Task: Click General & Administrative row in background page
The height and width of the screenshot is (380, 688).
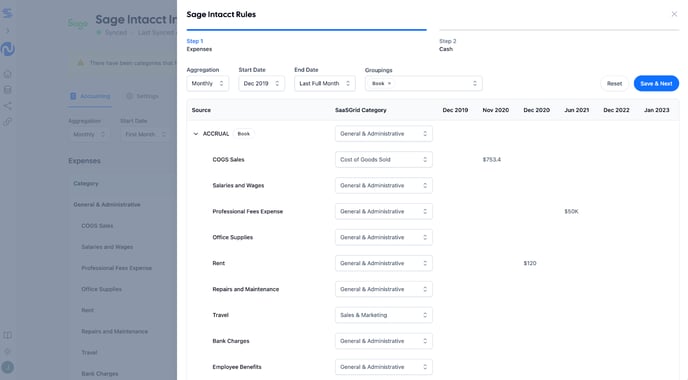Action: tap(107, 204)
